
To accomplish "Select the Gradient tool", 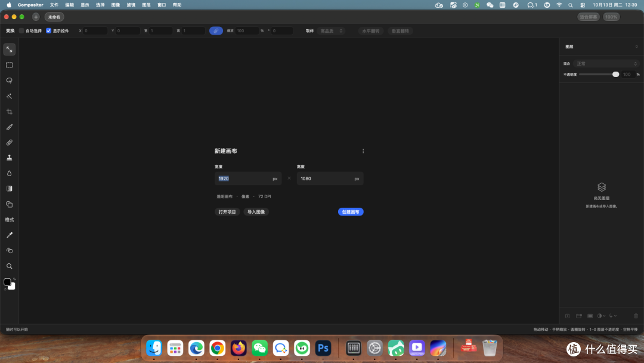I will (x=10, y=189).
